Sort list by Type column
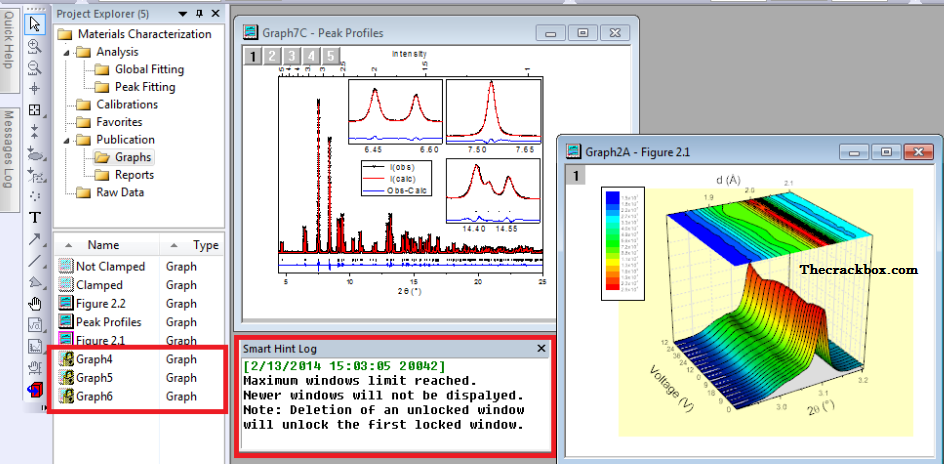The width and height of the screenshot is (945, 464). [x=193, y=245]
